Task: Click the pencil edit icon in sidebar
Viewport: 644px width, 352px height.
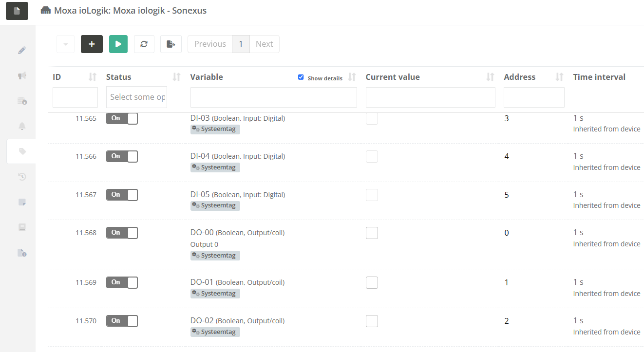Action: coord(22,50)
